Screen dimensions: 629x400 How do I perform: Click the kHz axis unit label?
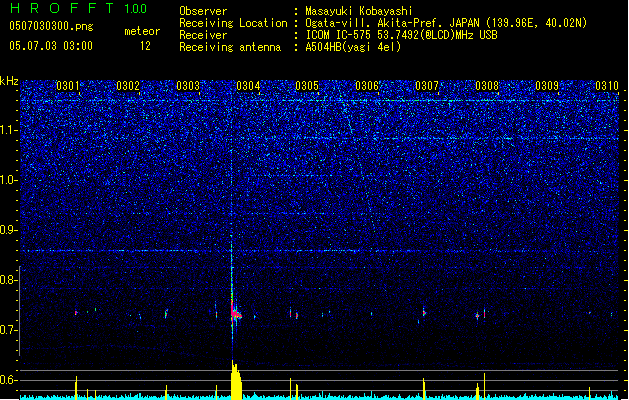click(x=9, y=81)
